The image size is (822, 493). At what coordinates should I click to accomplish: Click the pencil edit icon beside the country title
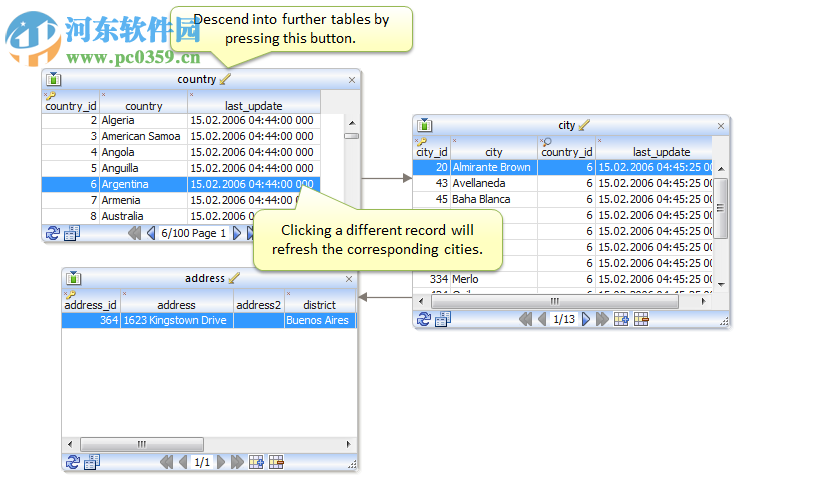point(225,79)
